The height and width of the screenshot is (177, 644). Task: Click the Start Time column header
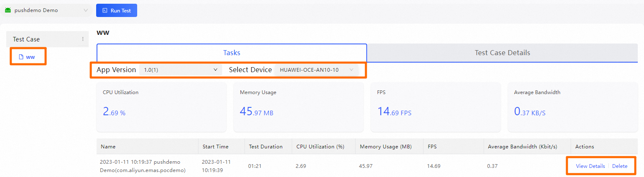[x=215, y=147]
